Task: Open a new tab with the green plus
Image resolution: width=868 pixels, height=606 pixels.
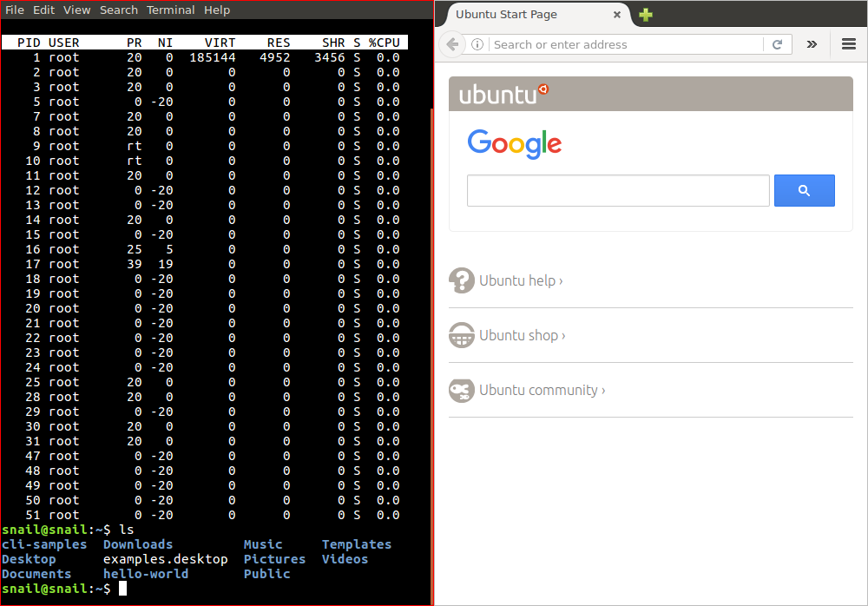Action: [646, 15]
